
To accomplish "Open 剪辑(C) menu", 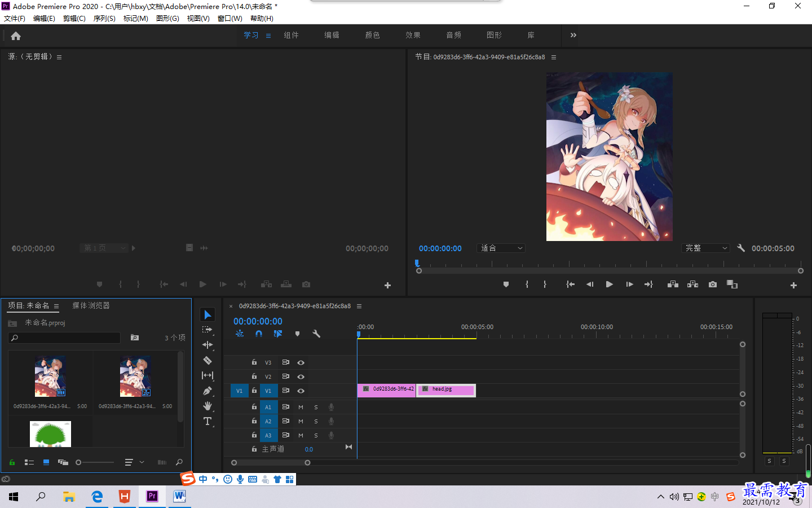I will 74,19.
